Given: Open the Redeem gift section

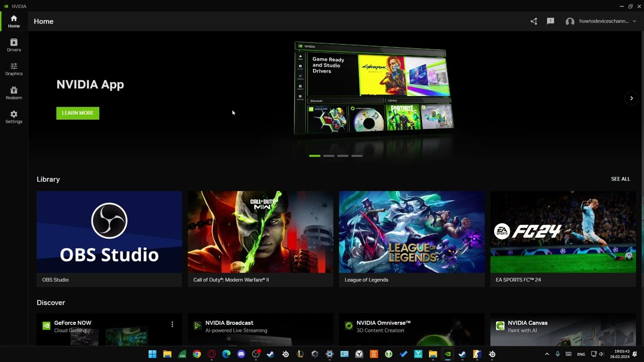Looking at the screenshot, I should 14,93.
